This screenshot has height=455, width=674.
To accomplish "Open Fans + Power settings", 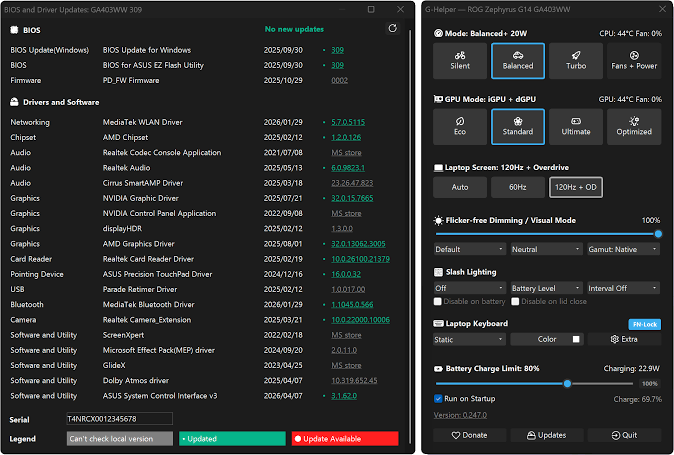I will (x=634, y=61).
